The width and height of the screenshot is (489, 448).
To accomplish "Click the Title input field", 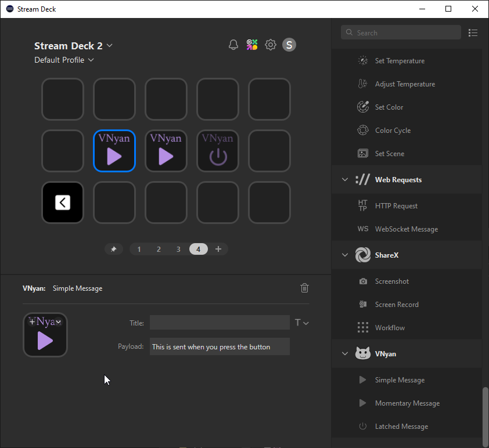I will click(220, 323).
